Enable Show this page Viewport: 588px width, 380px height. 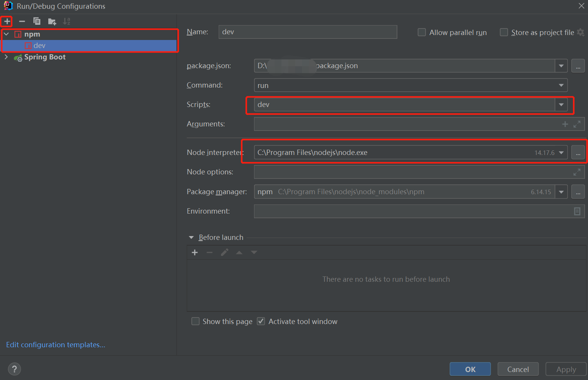(x=195, y=321)
